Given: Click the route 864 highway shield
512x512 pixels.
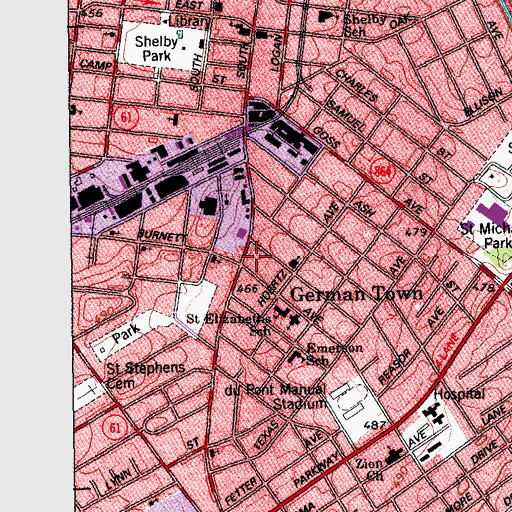Looking at the screenshot, I should click(x=382, y=171).
